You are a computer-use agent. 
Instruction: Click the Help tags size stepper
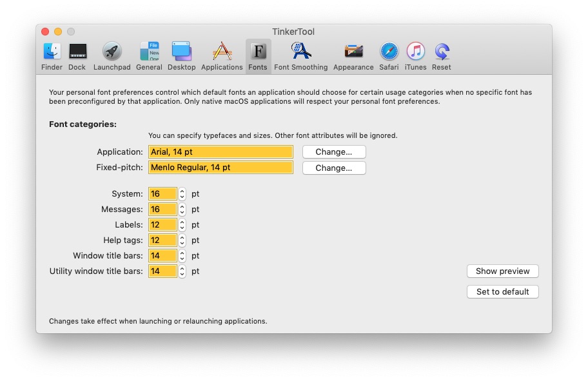click(182, 240)
